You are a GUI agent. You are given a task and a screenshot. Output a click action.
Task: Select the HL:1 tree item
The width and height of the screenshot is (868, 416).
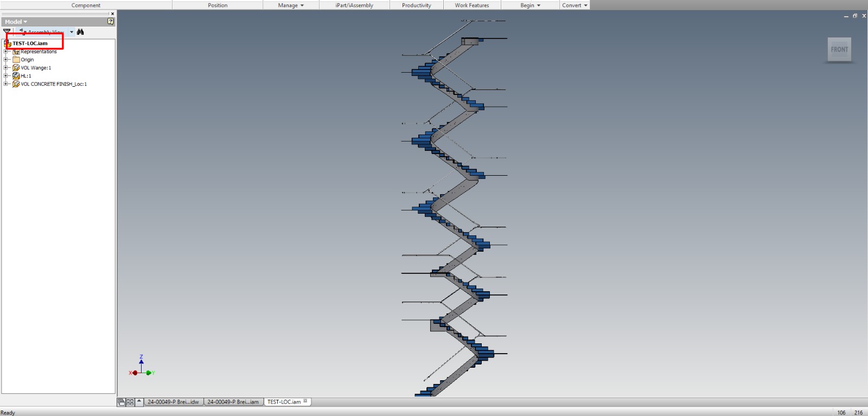tap(26, 76)
